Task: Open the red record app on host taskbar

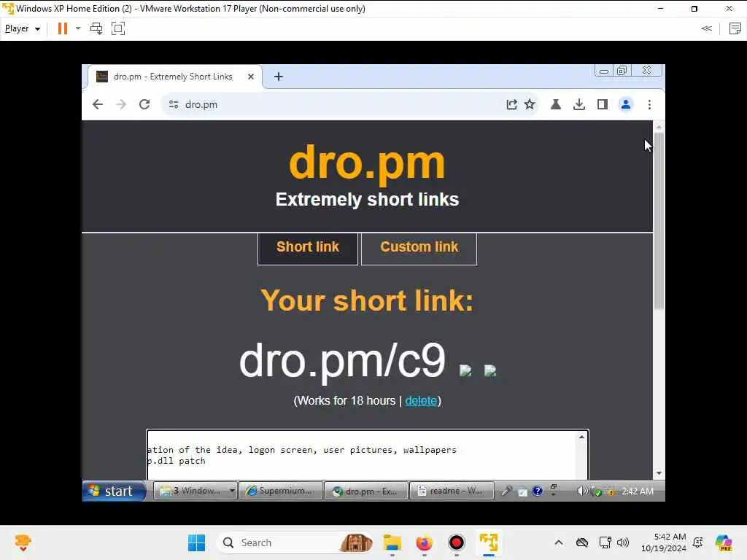Action: click(457, 542)
